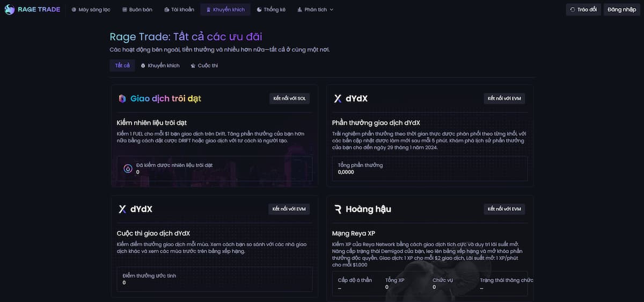Click the Drift hexagon logo icon
This screenshot has width=644, height=302.
(x=122, y=98)
